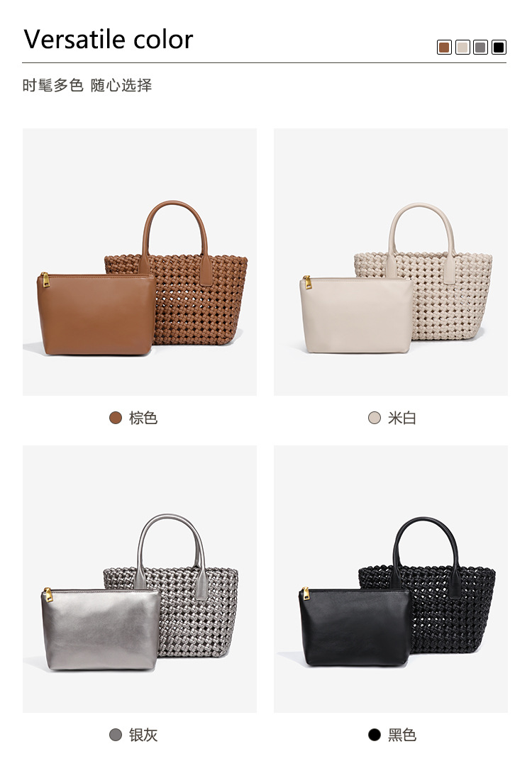This screenshot has width=532, height=783.
Task: Select the gray dot beside 银灰
Action: (116, 735)
